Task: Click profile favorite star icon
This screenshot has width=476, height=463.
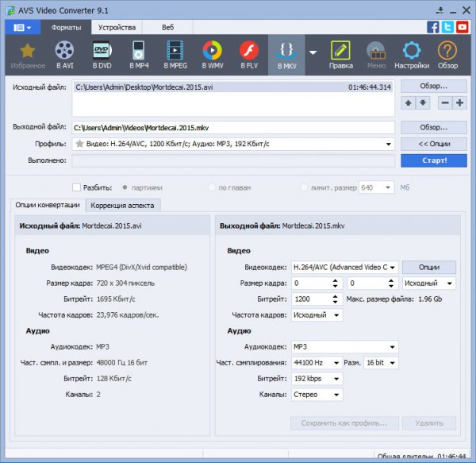Action: click(79, 144)
